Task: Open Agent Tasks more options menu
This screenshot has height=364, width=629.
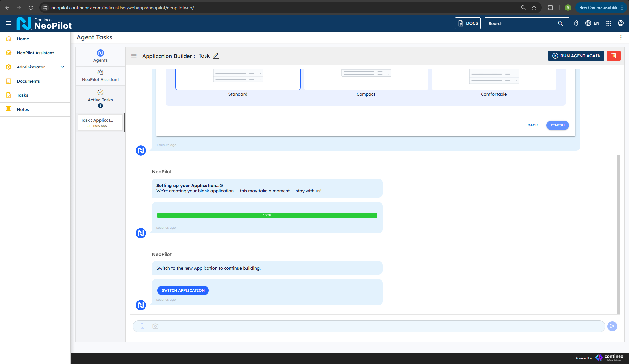Action: coord(621,38)
